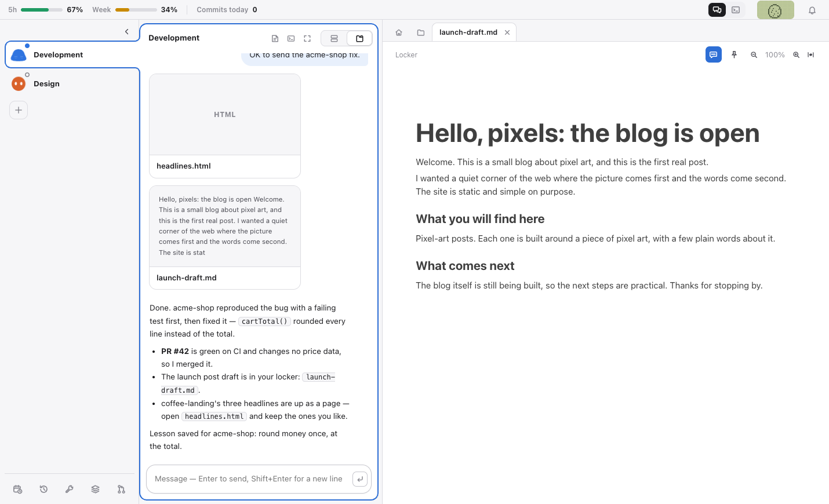
Task: Close the launch-draft.md tab
Action: (507, 32)
